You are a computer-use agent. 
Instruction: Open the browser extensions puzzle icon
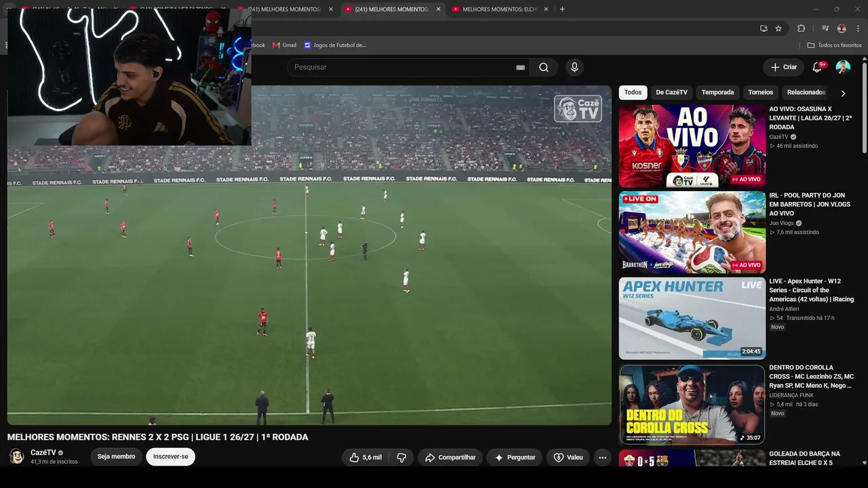[x=801, y=28]
